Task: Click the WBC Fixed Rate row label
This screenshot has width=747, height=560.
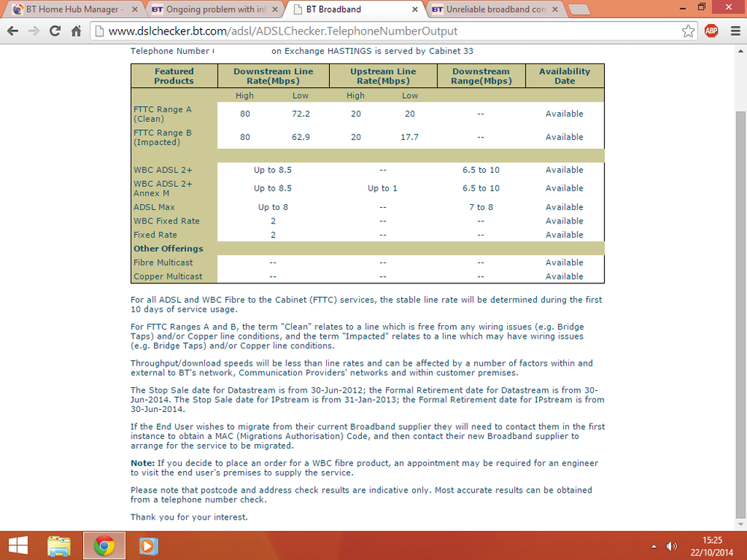Action: (x=166, y=221)
